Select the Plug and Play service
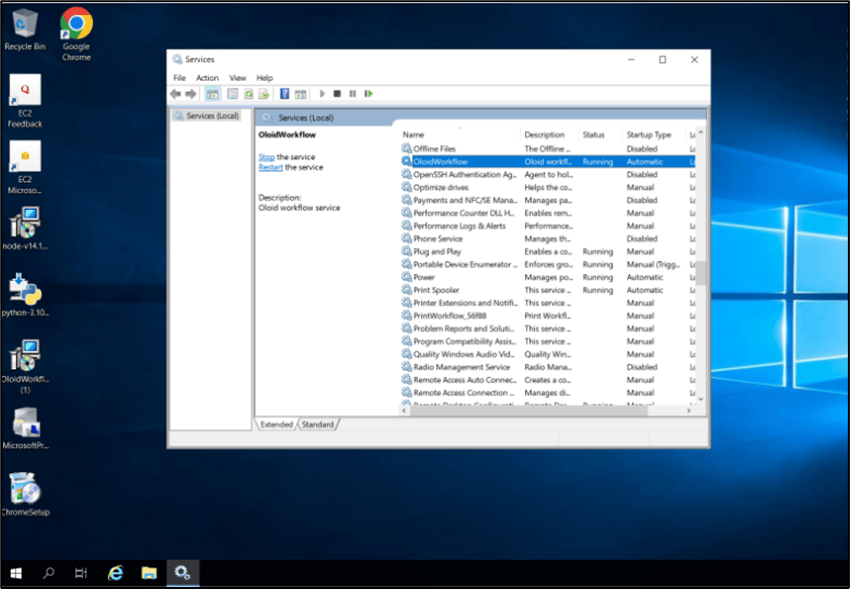The width and height of the screenshot is (850, 589). (x=548, y=251)
